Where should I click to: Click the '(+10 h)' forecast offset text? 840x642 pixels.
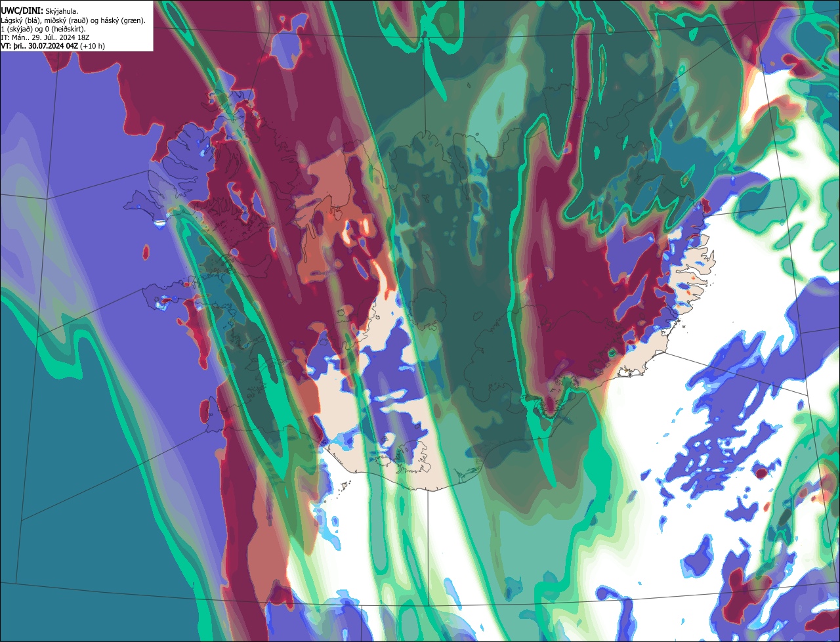pos(93,47)
